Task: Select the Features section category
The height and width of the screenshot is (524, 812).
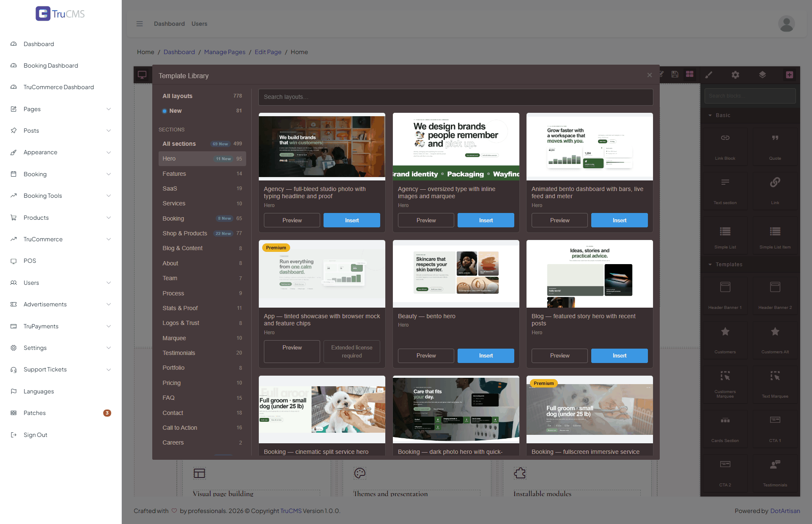Action: [202, 174]
